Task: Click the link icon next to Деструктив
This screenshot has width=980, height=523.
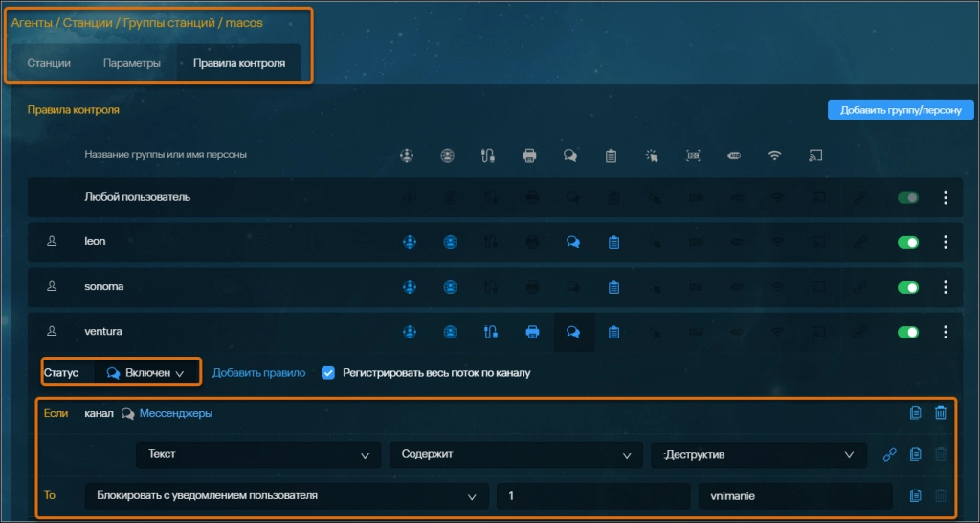Action: pyautogui.click(x=888, y=455)
